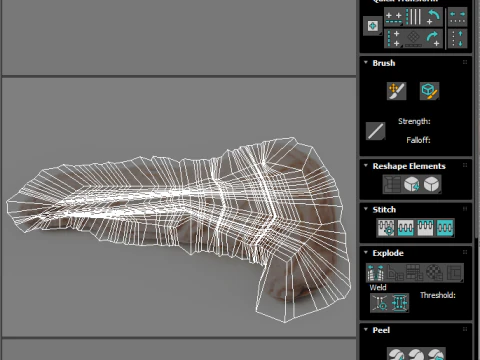Click the Strength: label in Brush

point(414,121)
